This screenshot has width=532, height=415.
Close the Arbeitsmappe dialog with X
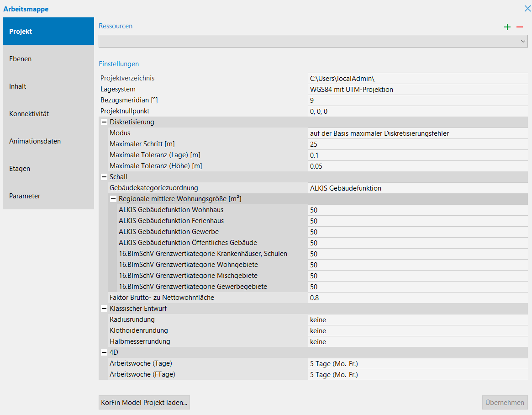click(527, 8)
